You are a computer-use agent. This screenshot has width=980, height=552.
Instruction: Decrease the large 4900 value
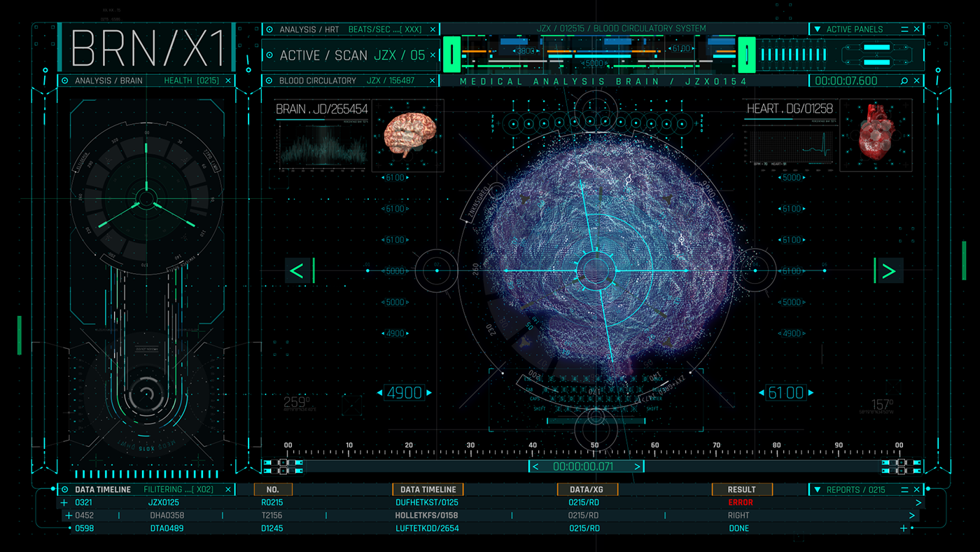point(380,393)
